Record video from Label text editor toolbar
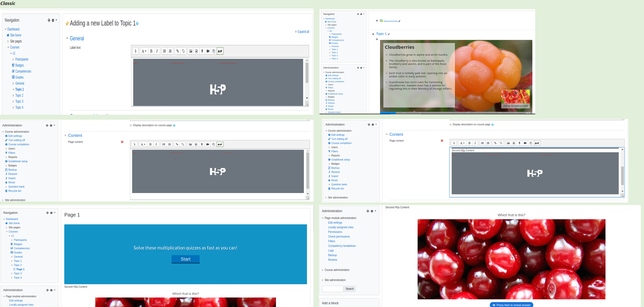The height and width of the screenshot is (307, 644). click(x=208, y=51)
